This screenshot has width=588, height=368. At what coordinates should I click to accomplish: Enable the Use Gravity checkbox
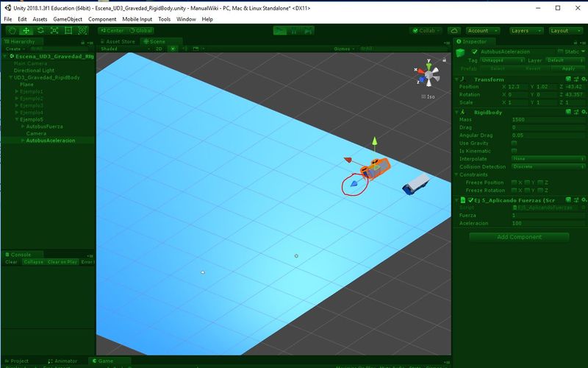coord(514,143)
